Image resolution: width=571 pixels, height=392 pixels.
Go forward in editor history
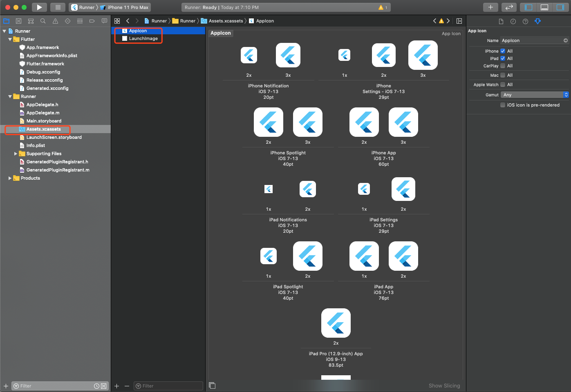click(137, 21)
